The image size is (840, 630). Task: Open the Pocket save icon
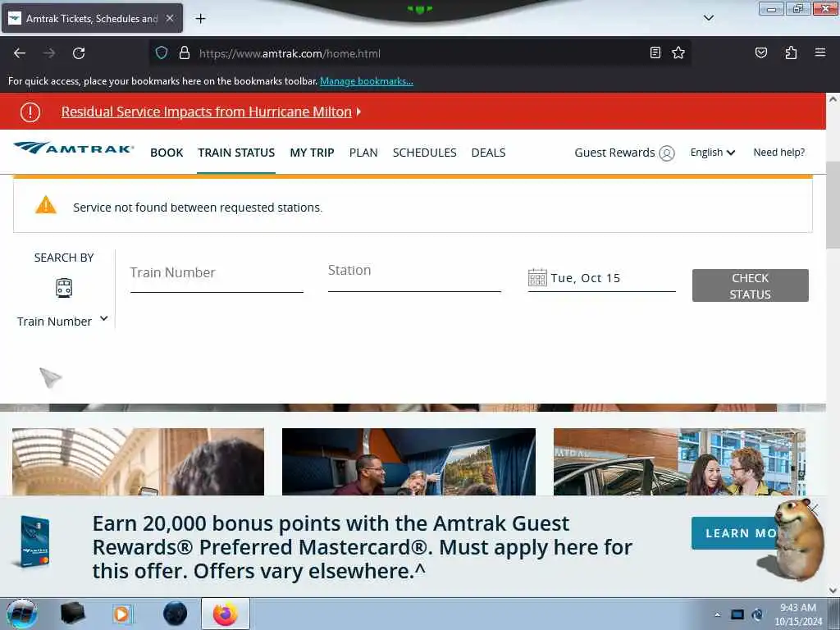[760, 52]
